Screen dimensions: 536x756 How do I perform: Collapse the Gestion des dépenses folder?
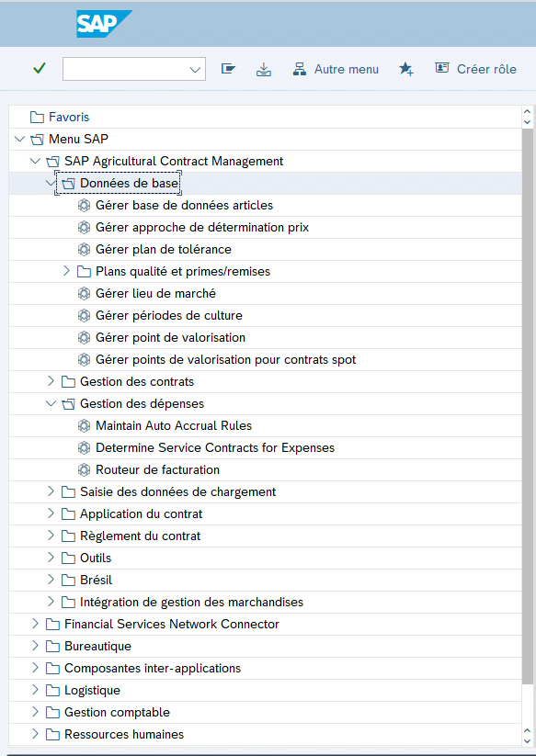(x=51, y=403)
